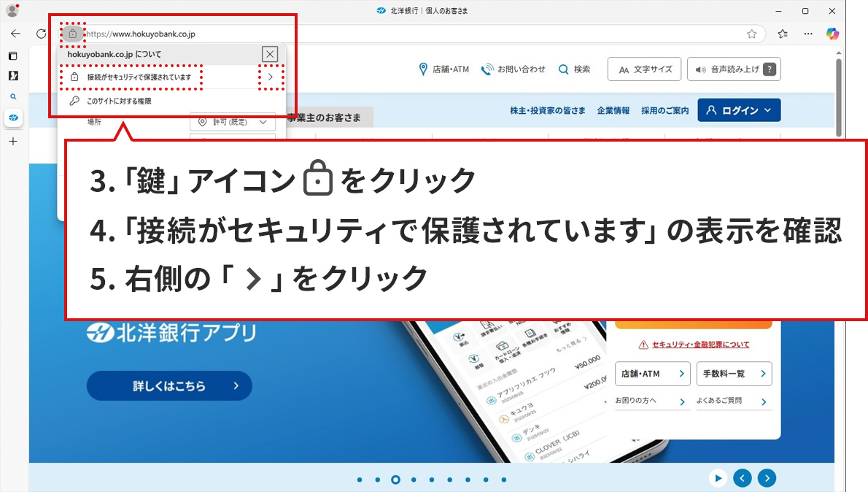868x492 pixels.
Task: Go back with the browser back arrow
Action: [15, 34]
